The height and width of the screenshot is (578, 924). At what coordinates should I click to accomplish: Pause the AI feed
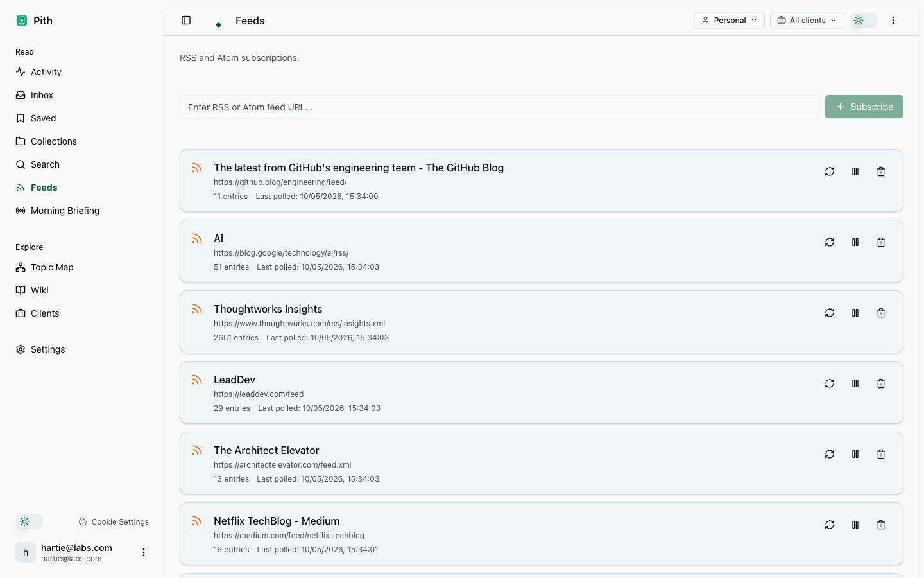[855, 242]
